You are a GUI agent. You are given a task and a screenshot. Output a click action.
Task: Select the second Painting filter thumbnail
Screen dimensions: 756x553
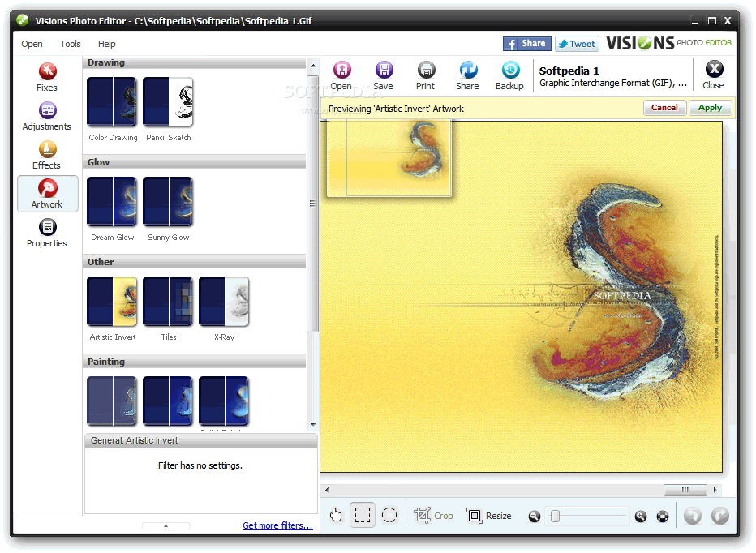click(168, 401)
